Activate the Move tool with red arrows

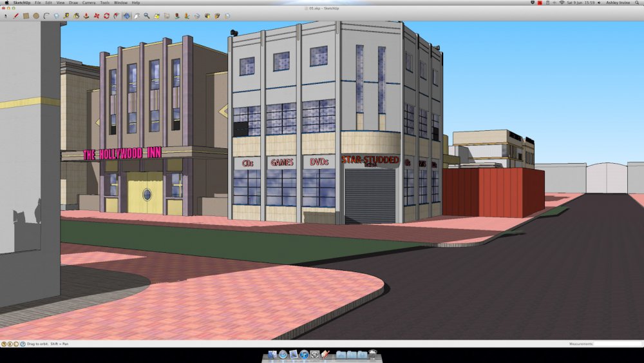click(x=97, y=15)
